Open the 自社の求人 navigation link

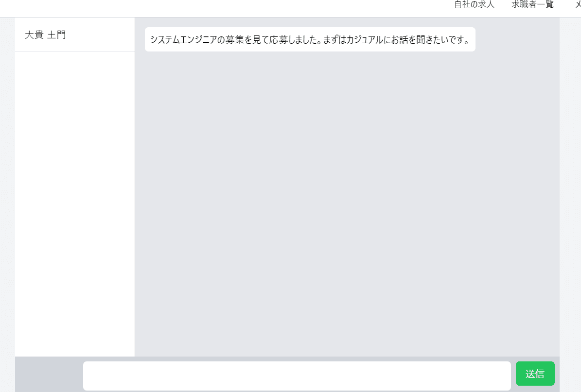tap(475, 4)
